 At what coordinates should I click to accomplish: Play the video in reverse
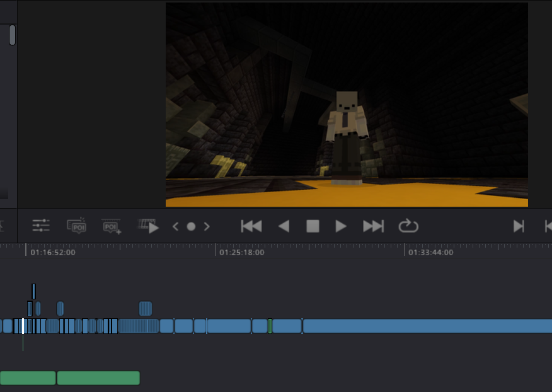pos(284,226)
